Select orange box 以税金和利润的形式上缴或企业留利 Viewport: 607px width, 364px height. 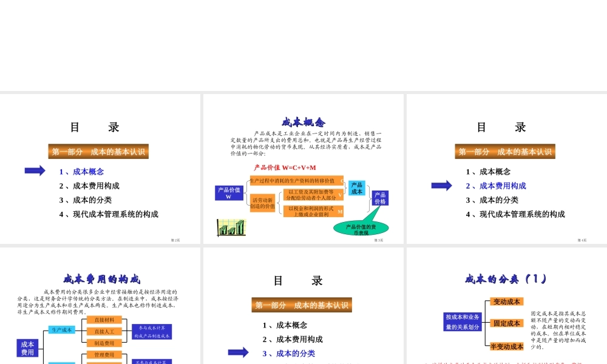(313, 211)
